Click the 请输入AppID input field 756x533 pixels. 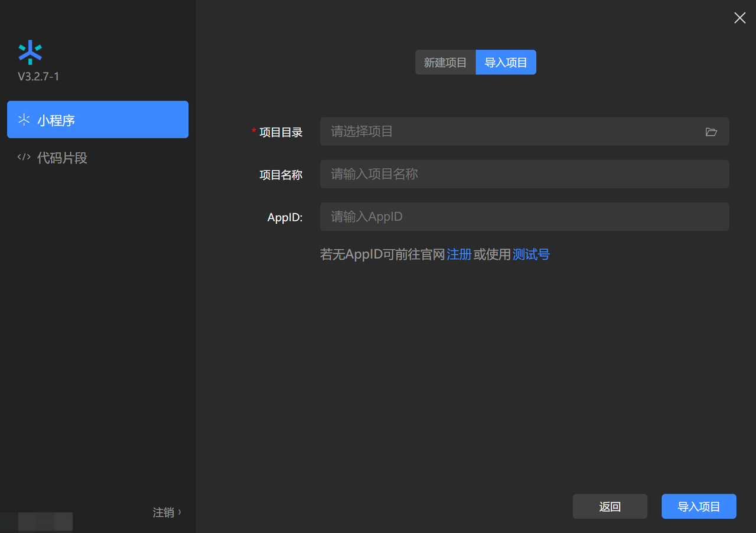[x=524, y=217]
